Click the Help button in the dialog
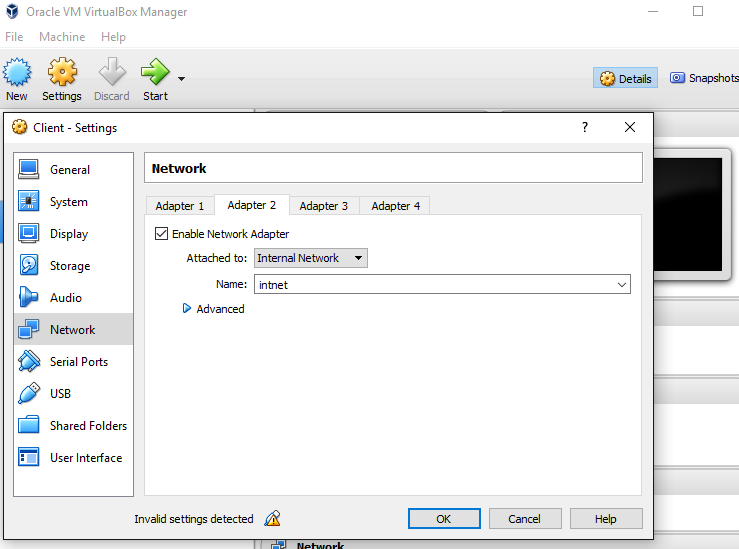This screenshot has height=549, width=739. [x=606, y=519]
